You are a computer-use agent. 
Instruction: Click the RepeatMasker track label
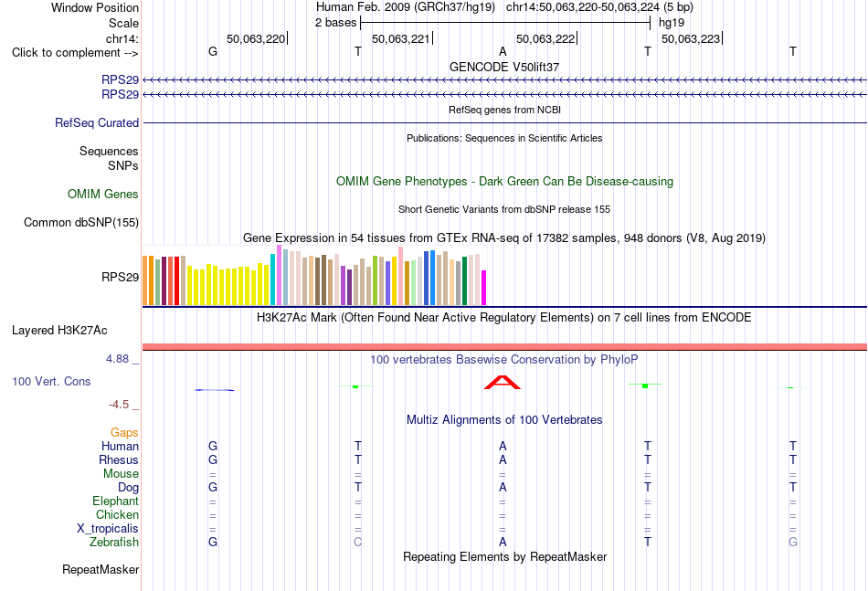101,569
